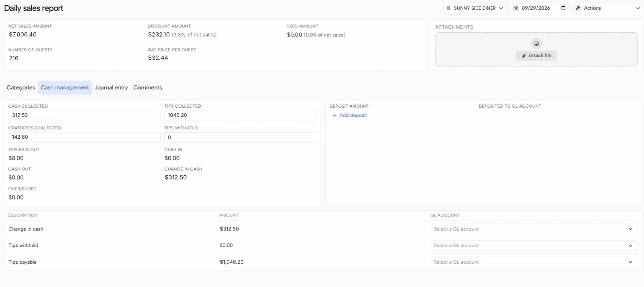
Task: Click the Cash out $0.00 value
Action: (x=16, y=177)
